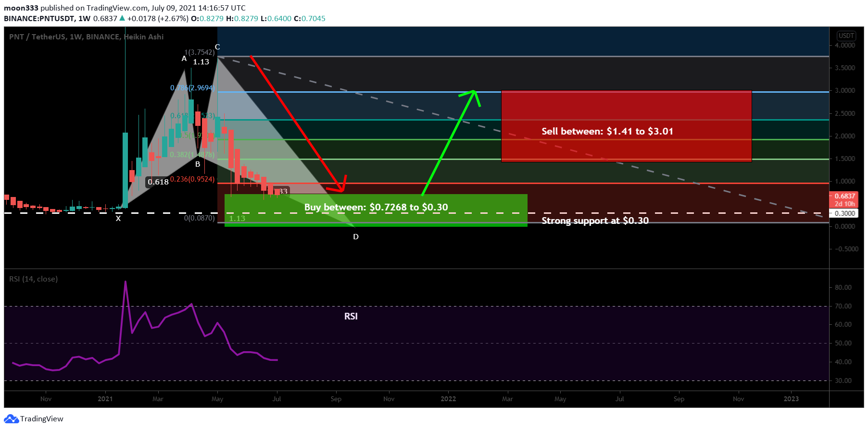The height and width of the screenshot is (430, 868).
Task: Click the 'Sell between: $1.41 to $3.01' text
Action: point(607,131)
